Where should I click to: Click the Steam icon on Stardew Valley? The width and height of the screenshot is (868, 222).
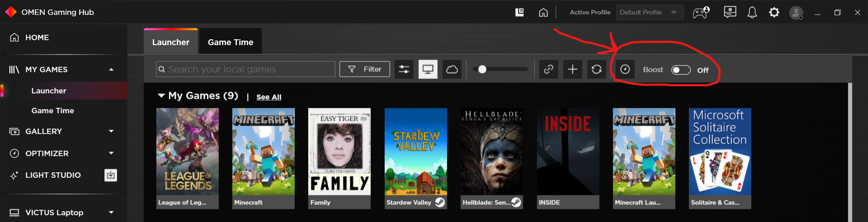click(x=440, y=203)
